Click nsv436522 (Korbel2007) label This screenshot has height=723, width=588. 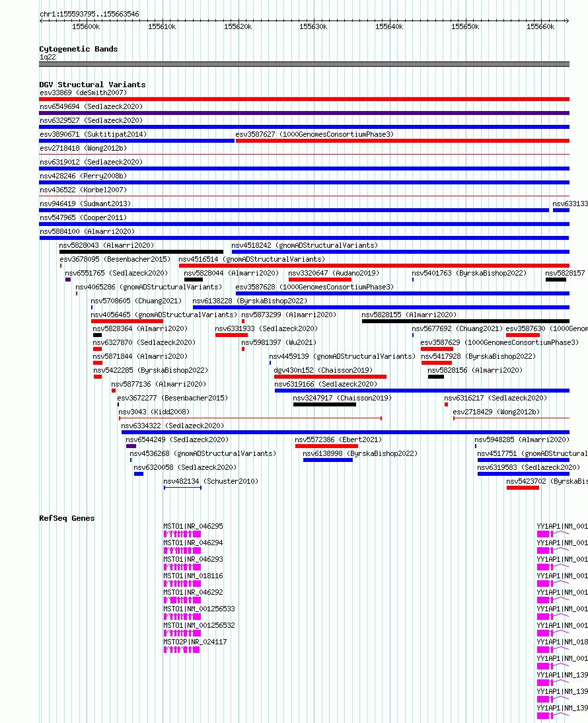tap(83, 190)
